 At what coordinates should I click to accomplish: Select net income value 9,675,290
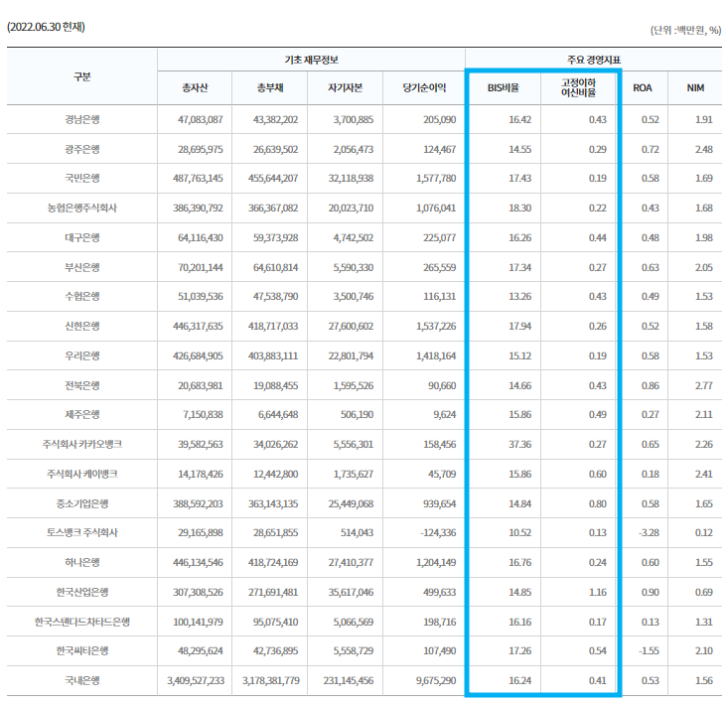(436, 681)
